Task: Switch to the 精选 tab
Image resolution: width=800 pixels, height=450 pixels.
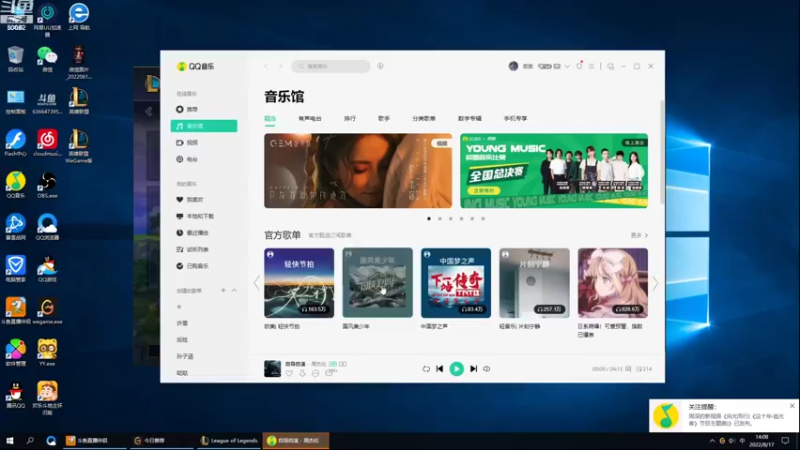Action: pos(270,118)
